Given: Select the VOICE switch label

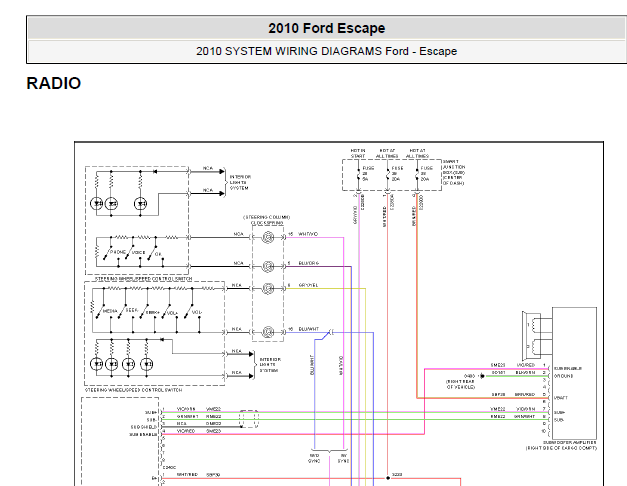Looking at the screenshot, I should click(x=138, y=253).
